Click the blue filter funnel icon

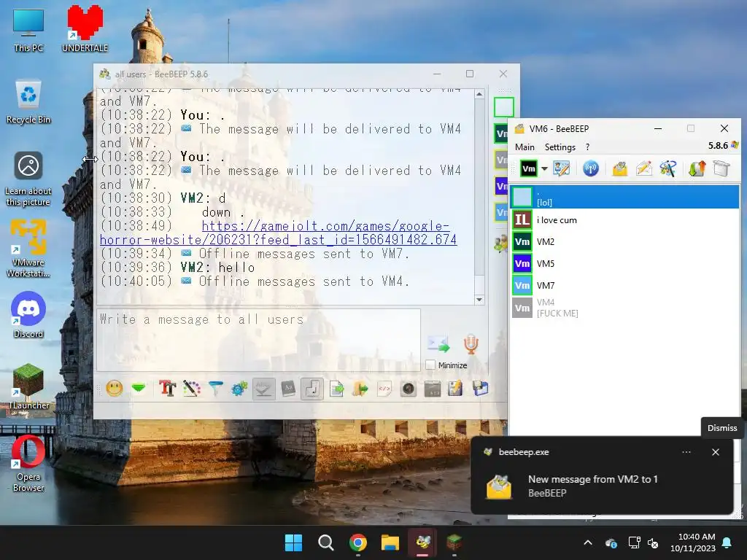pos(216,389)
